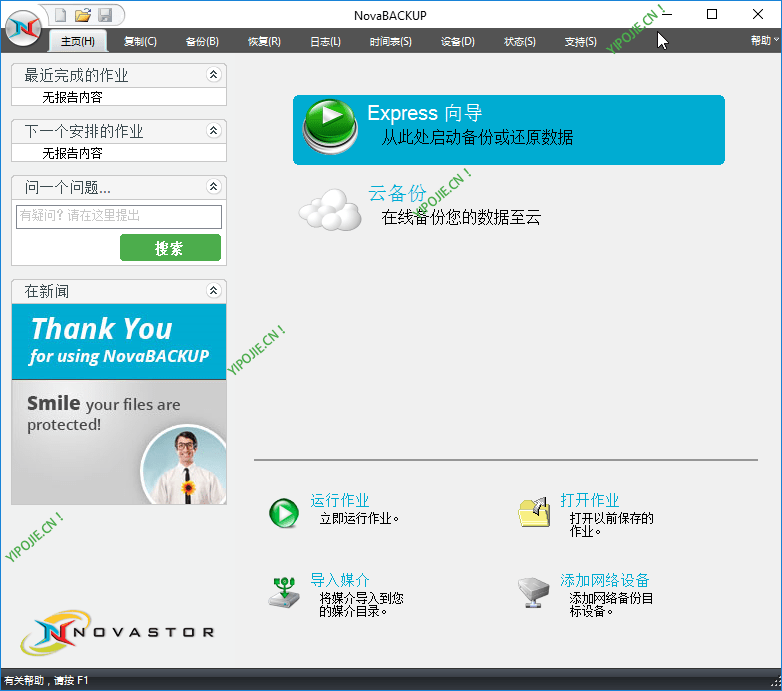Screen dimensions: 782x691
Task: Click the question input field
Action: point(119,216)
